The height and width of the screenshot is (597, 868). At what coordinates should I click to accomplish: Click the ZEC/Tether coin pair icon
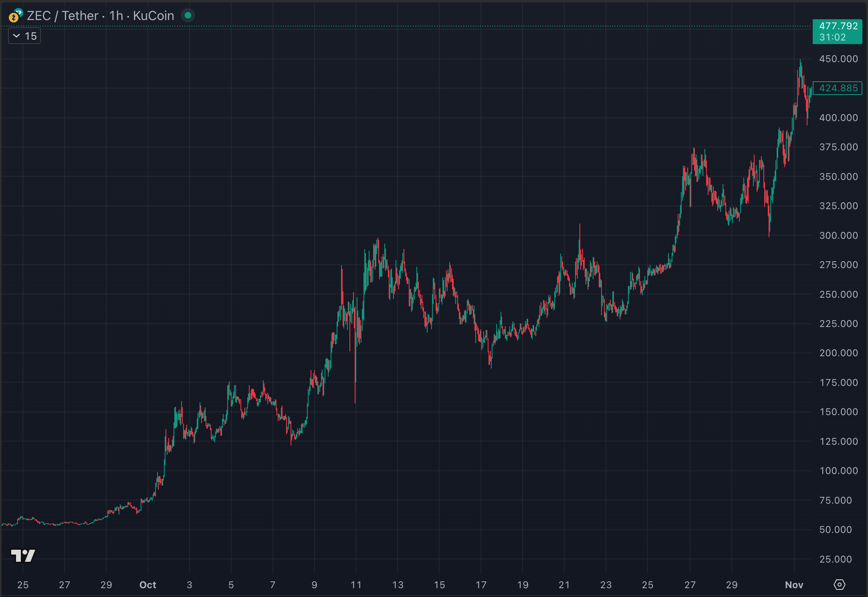(x=15, y=16)
